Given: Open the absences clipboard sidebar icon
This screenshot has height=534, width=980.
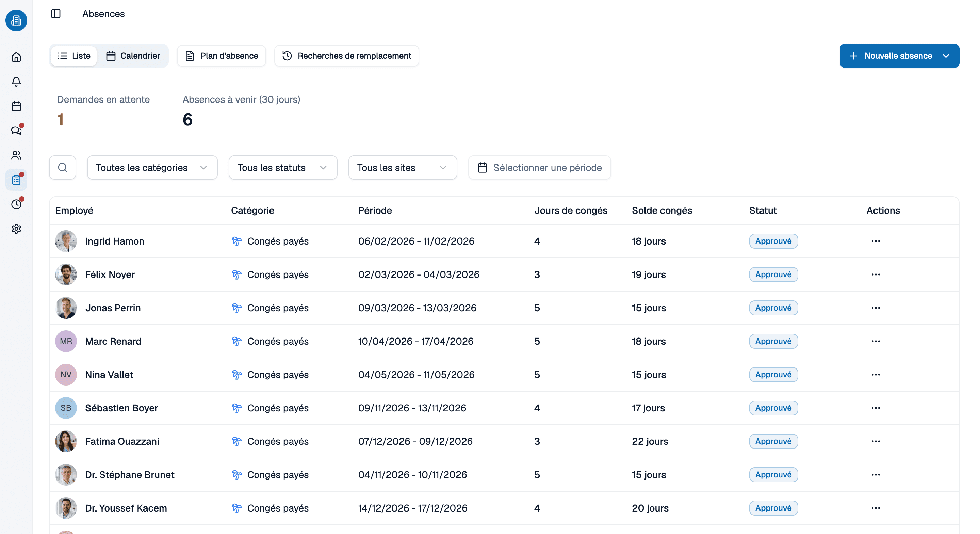Looking at the screenshot, I should [16, 180].
